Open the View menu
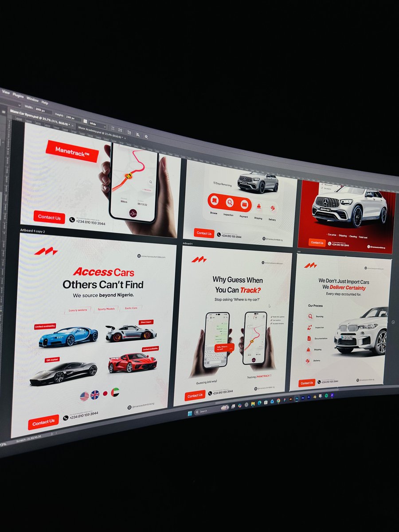This screenshot has width=399, height=532. [6, 92]
